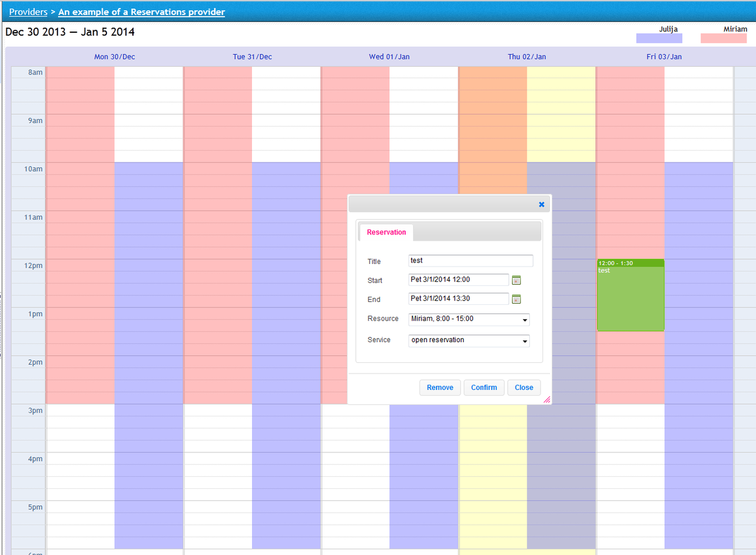This screenshot has width=756, height=555.
Task: Click the End date input field
Action: coord(459,299)
